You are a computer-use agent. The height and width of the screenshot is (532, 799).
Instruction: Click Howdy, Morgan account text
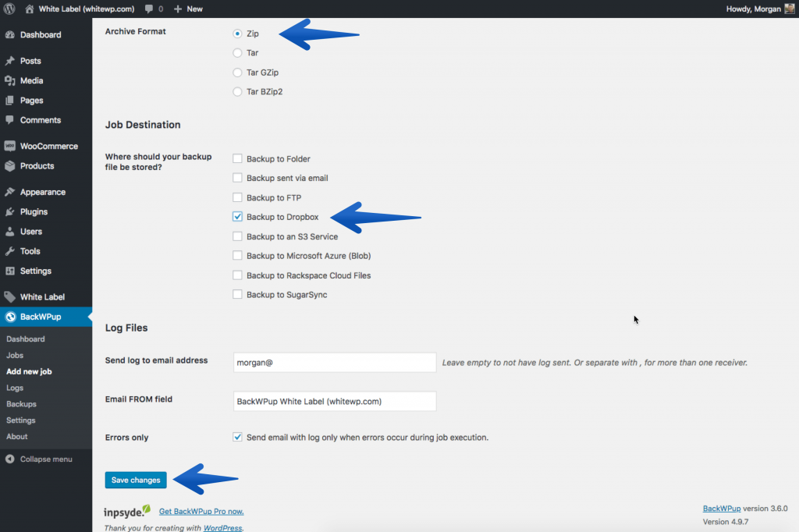coord(754,9)
